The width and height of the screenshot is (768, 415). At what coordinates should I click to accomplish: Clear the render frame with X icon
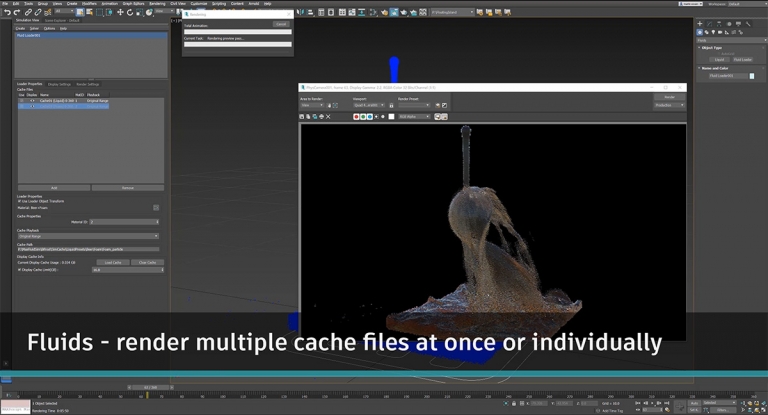coord(328,117)
